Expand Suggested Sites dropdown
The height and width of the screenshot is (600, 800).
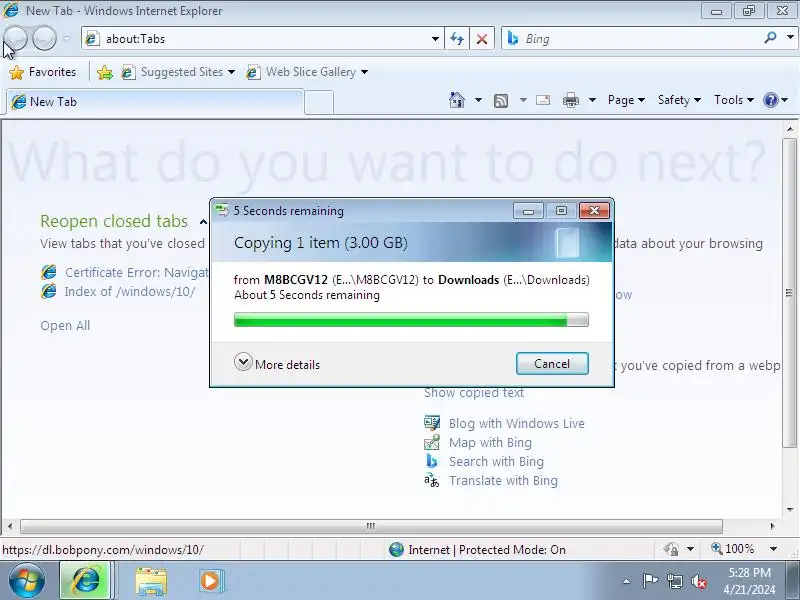232,72
